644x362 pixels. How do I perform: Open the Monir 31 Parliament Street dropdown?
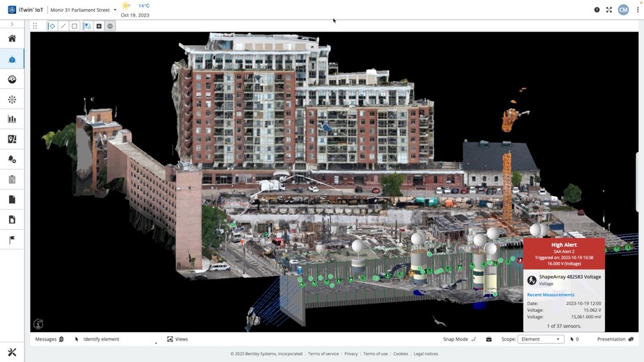click(83, 10)
